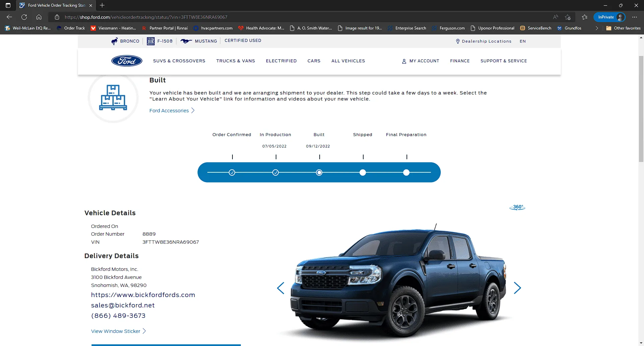
Task: Open Finance menu
Action: click(x=460, y=61)
